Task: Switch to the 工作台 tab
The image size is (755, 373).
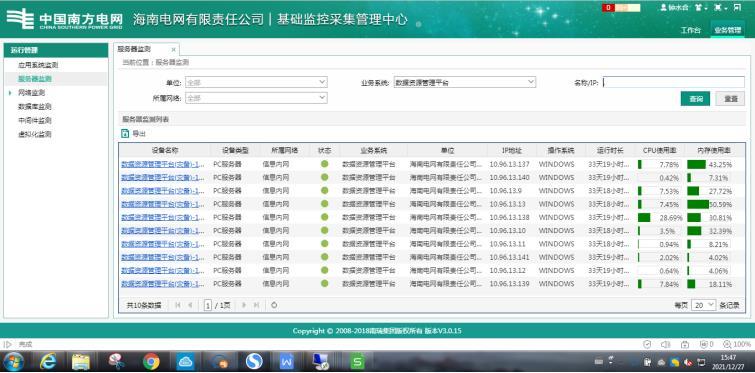Action: coord(690,30)
